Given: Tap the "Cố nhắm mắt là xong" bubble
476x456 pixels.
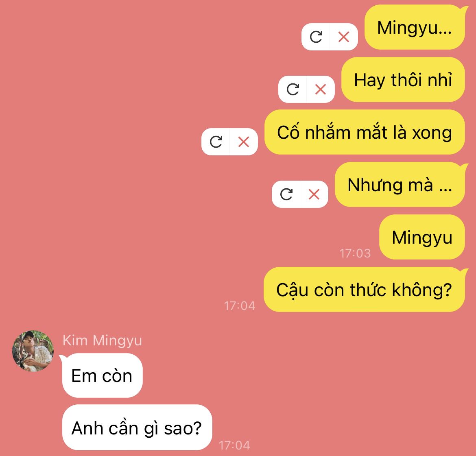Looking at the screenshot, I should tap(365, 132).
